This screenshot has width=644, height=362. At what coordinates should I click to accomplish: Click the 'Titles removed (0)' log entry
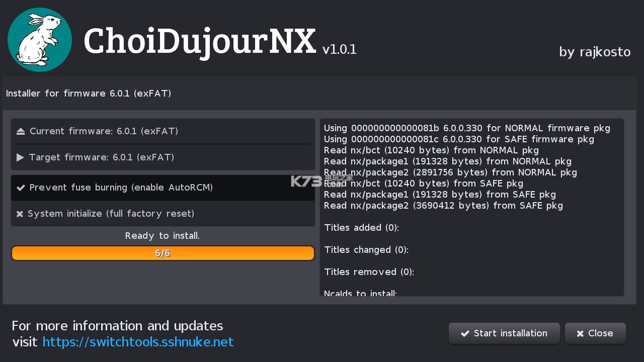369,272
